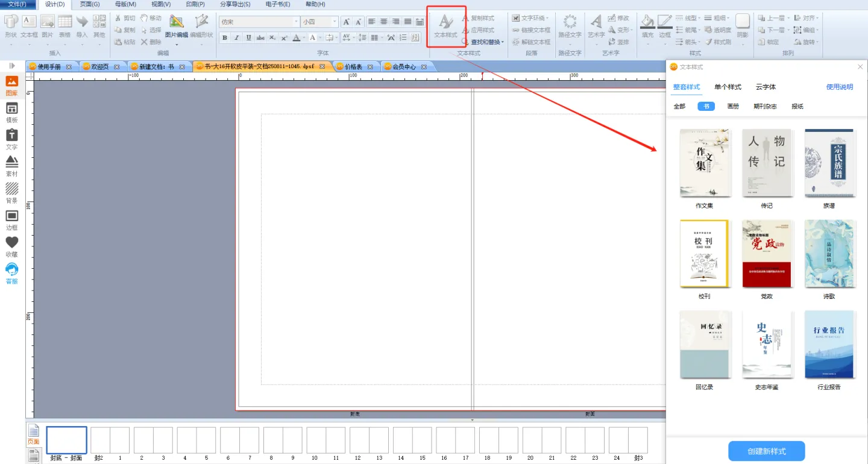Viewport: 868px width, 464px height.
Task: Toggle italic text formatting
Action: point(236,38)
